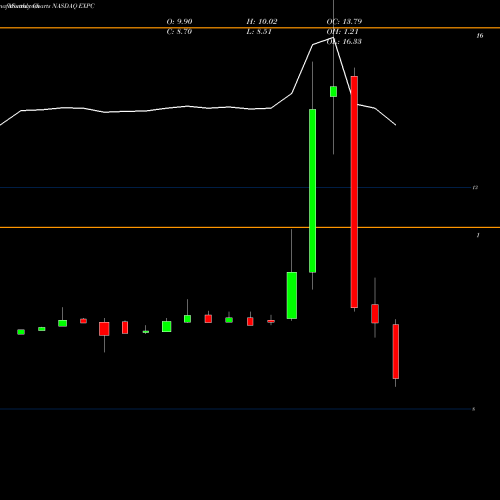Select the low value L: 8.51

point(259,32)
